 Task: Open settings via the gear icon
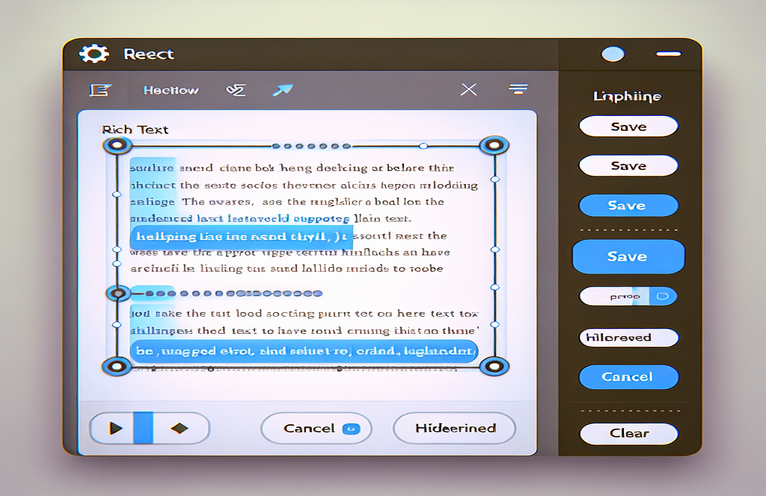click(x=93, y=54)
